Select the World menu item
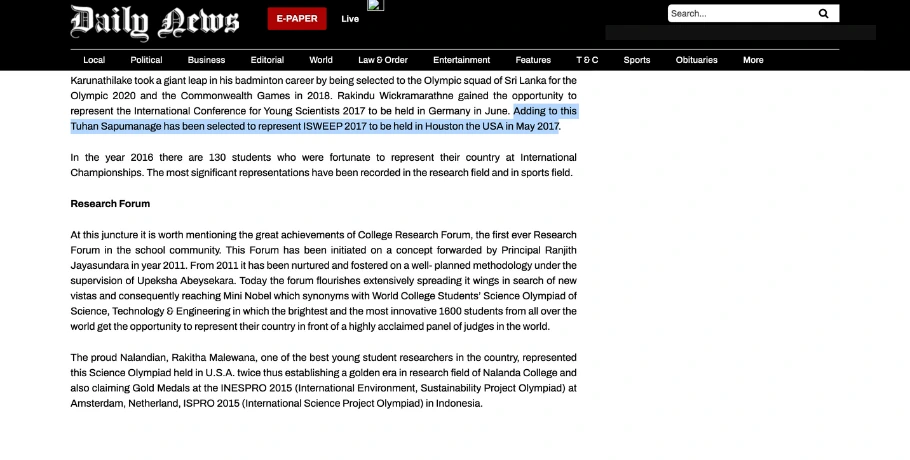This screenshot has height=460, width=910. (x=321, y=60)
